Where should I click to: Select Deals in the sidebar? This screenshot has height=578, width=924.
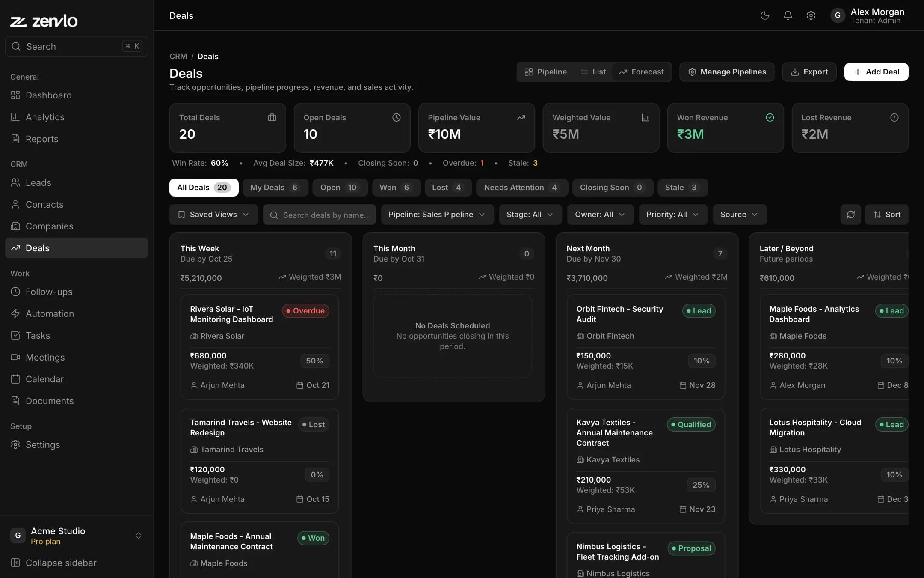[77, 248]
